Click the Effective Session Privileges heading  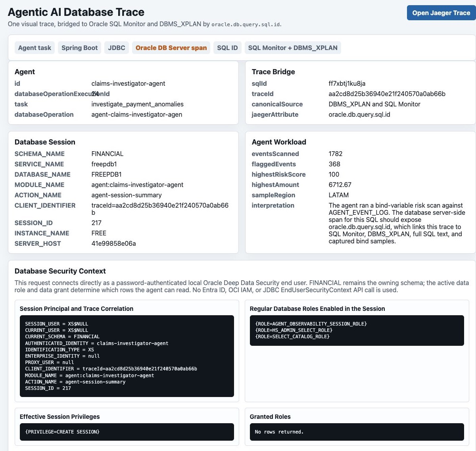(60, 416)
